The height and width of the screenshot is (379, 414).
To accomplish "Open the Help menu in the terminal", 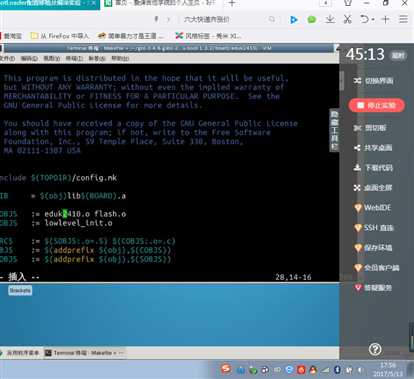I will [x=120, y=59].
